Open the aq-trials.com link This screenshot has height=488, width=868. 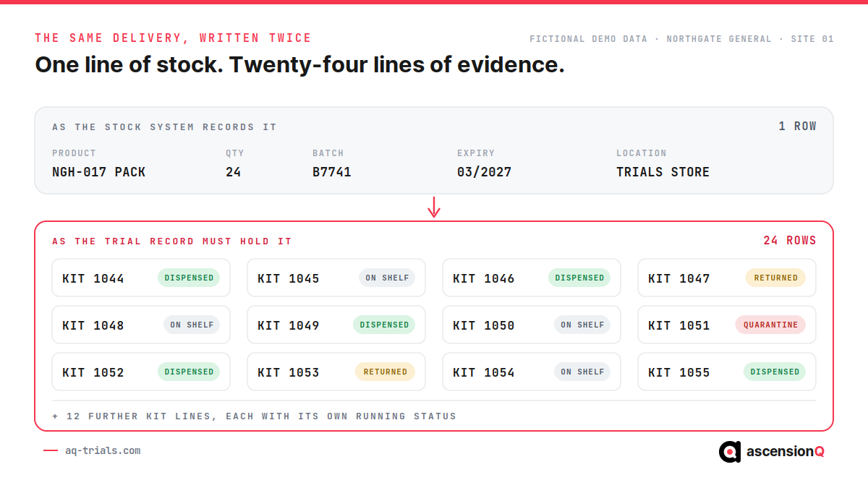click(x=103, y=450)
